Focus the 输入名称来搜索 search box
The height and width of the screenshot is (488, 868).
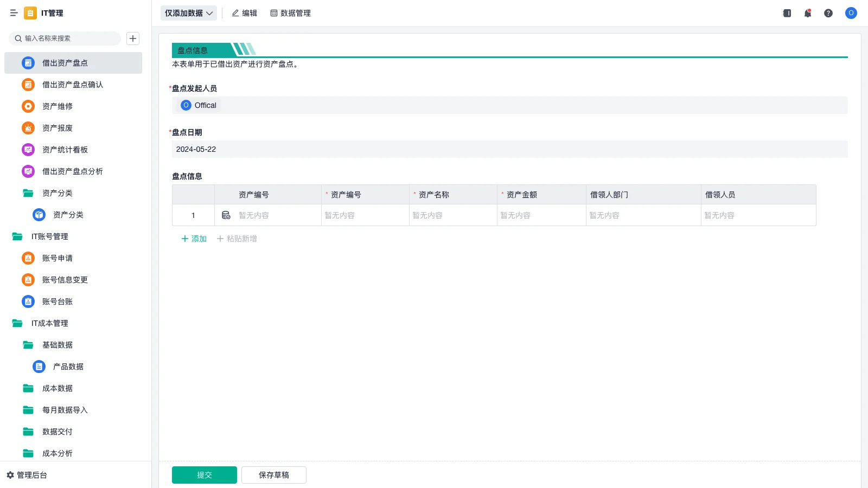tap(65, 38)
